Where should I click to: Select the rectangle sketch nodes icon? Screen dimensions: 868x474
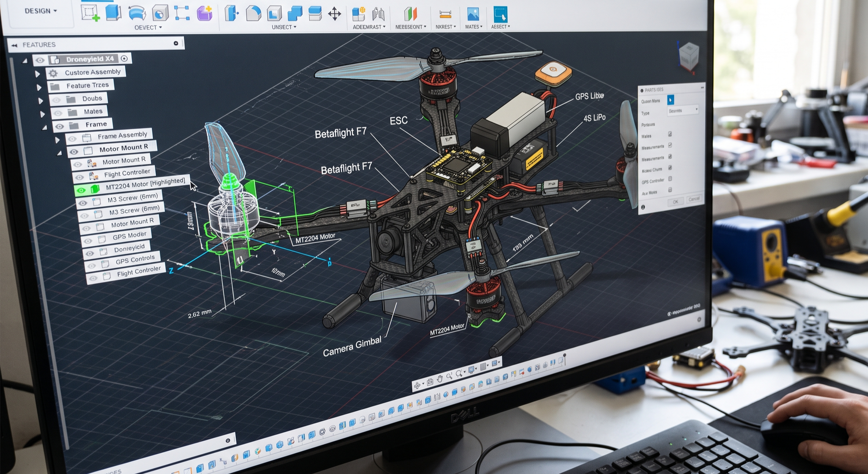[182, 13]
